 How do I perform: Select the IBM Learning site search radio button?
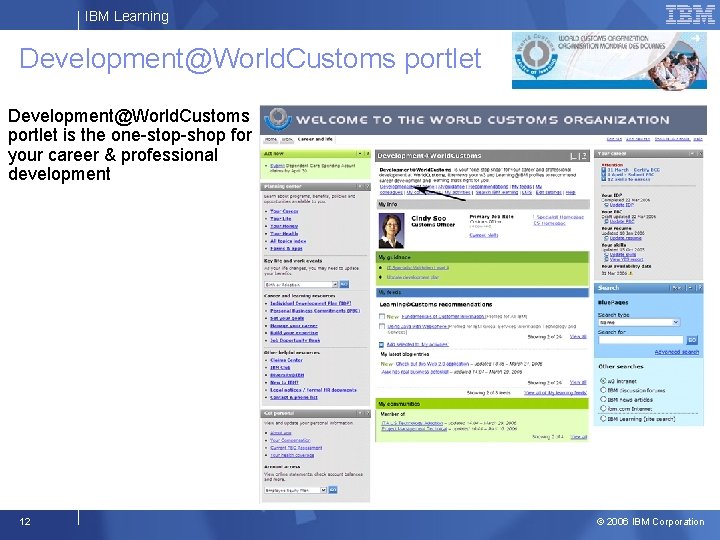(603, 419)
